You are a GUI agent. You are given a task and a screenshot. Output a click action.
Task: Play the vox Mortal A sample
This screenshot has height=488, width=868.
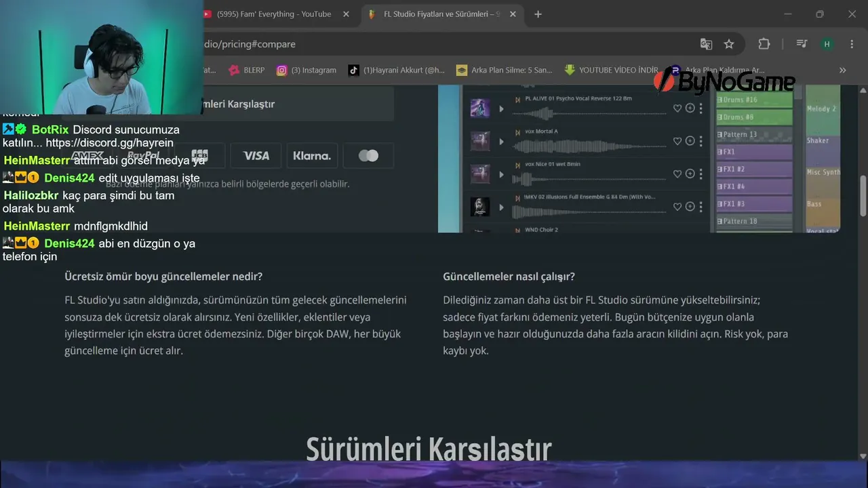click(501, 141)
